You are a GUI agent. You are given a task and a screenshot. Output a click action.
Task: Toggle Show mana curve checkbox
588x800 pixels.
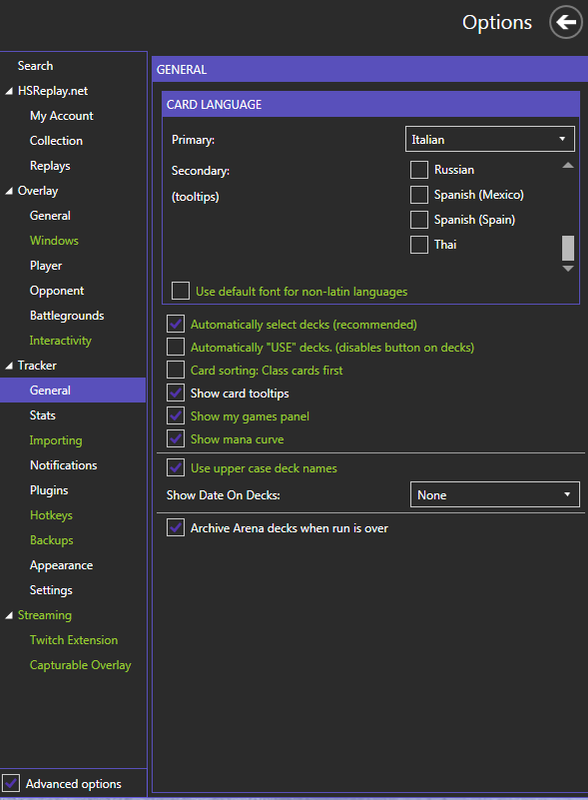click(176, 439)
